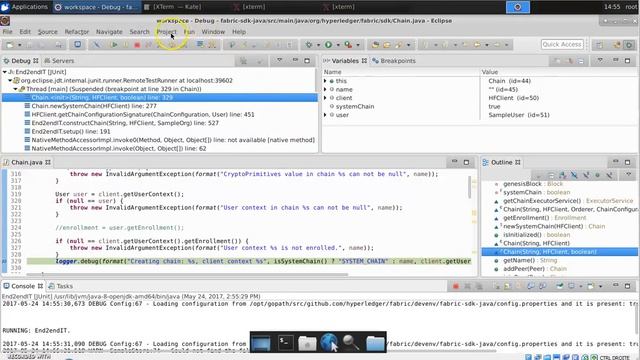This screenshot has height=360, width=640.
Task: Toggle Hide Local Types in Outline toolbar
Action: (x=609, y=175)
